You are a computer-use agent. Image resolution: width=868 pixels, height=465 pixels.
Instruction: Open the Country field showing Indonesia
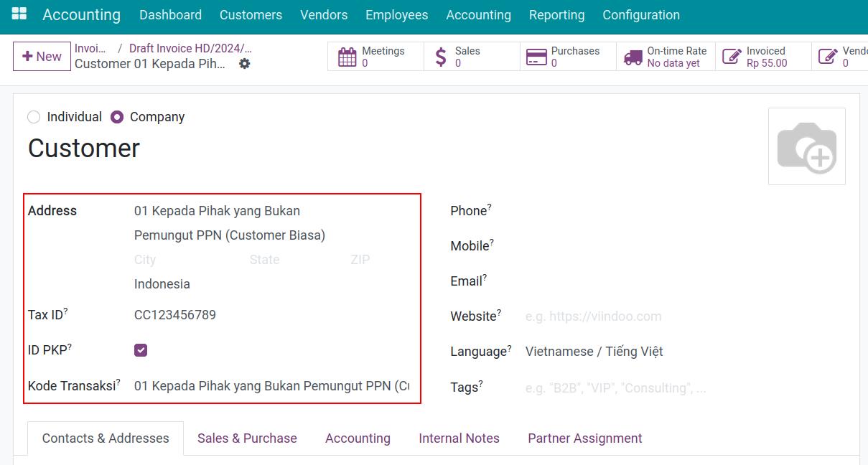tap(271, 284)
